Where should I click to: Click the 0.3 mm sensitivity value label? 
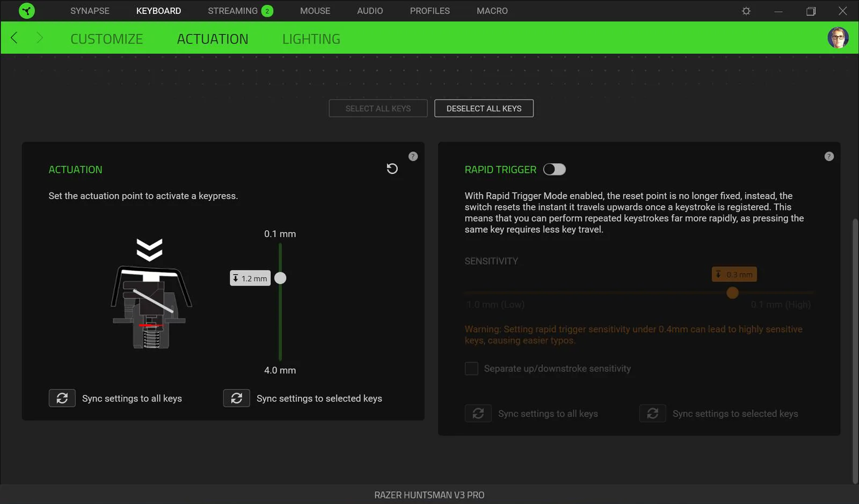(x=734, y=274)
